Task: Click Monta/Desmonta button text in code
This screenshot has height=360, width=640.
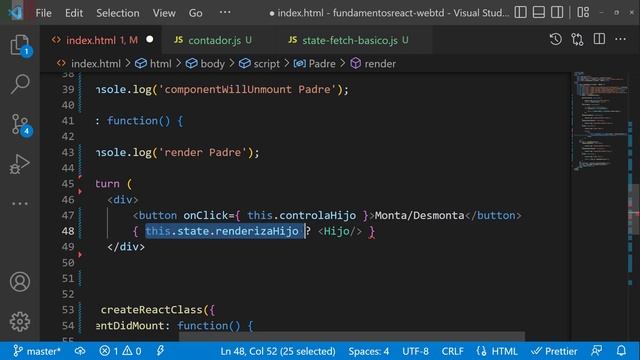Action: tap(419, 215)
